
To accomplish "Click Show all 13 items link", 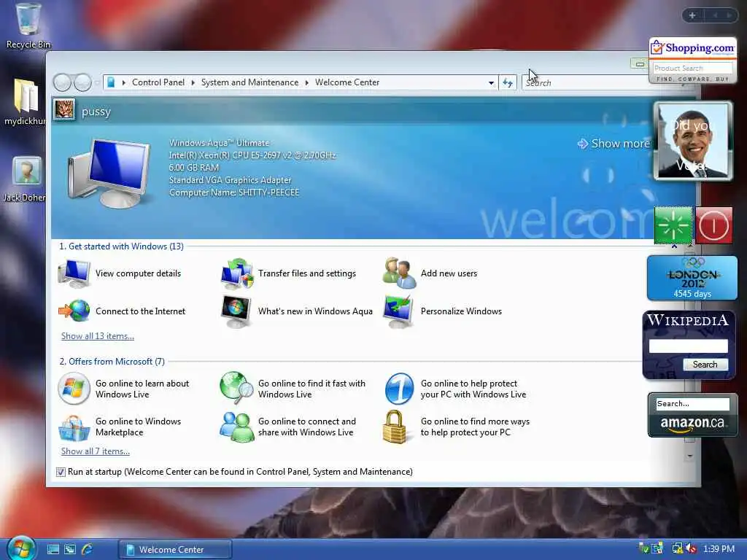I will [98, 336].
